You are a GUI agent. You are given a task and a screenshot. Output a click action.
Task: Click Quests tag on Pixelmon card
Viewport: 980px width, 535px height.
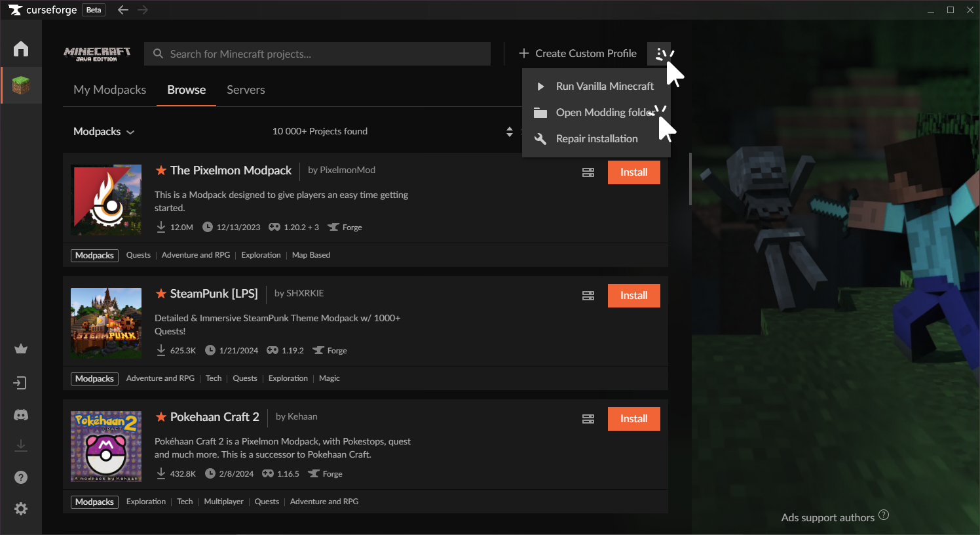(x=138, y=255)
